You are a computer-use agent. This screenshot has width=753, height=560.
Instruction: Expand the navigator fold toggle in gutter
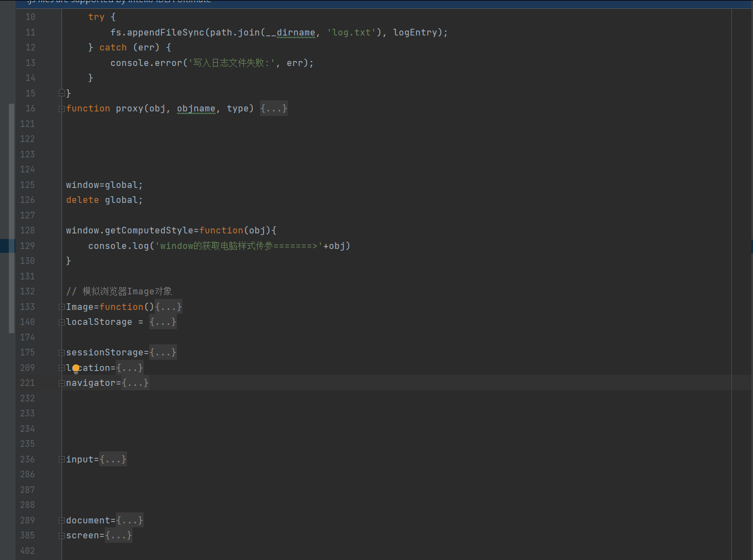[62, 383]
